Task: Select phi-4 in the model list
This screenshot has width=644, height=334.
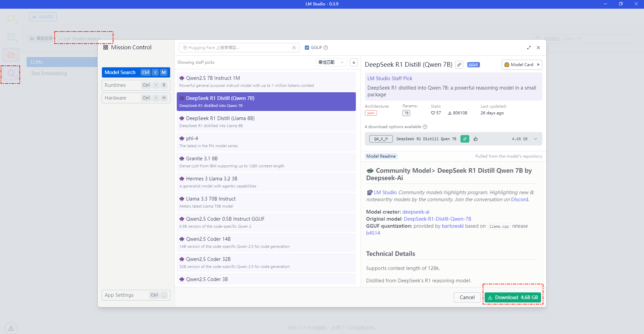Action: [x=266, y=142]
